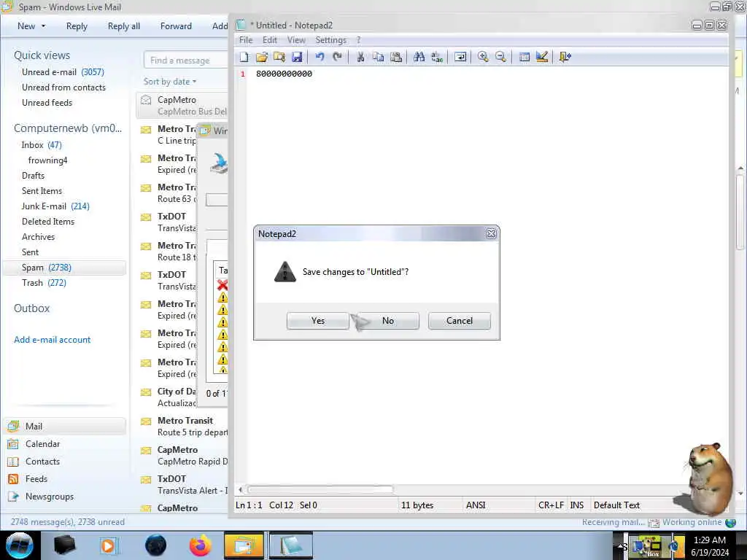
Task: Click the Zoom in magnifier icon
Action: click(483, 57)
